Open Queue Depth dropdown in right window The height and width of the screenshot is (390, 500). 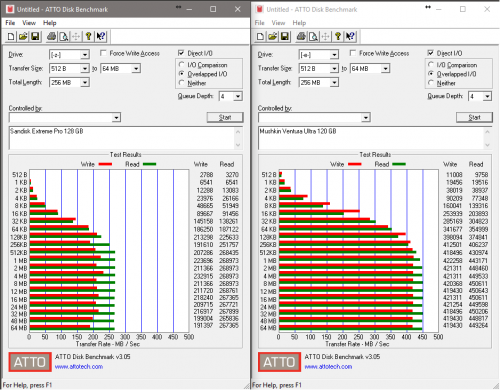(x=487, y=96)
